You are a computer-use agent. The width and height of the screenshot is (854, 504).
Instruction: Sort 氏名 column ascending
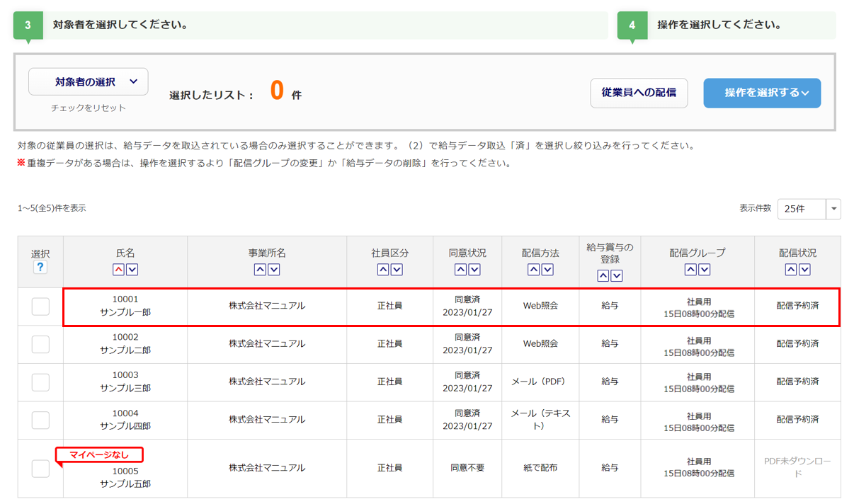tap(118, 270)
